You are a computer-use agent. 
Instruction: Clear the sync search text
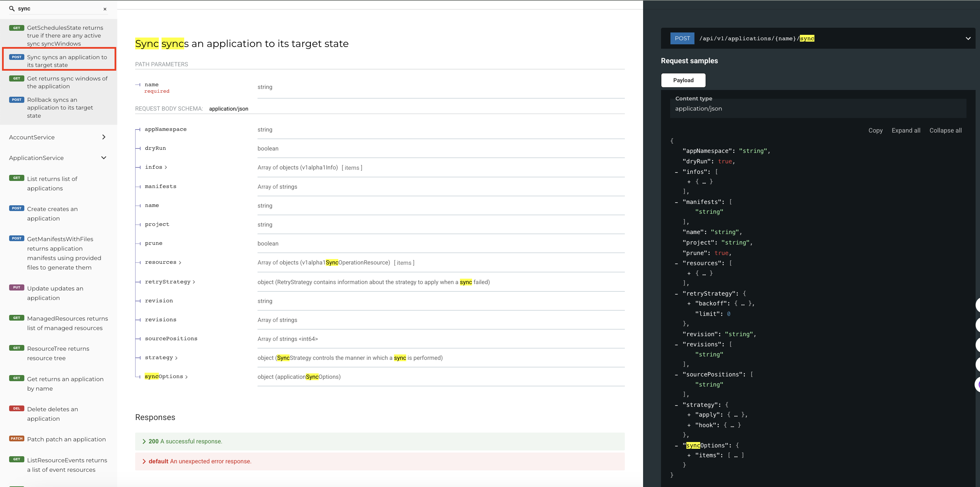pos(105,9)
